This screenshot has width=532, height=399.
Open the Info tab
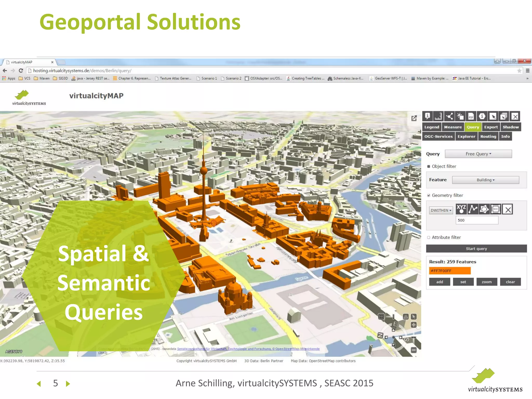505,136
